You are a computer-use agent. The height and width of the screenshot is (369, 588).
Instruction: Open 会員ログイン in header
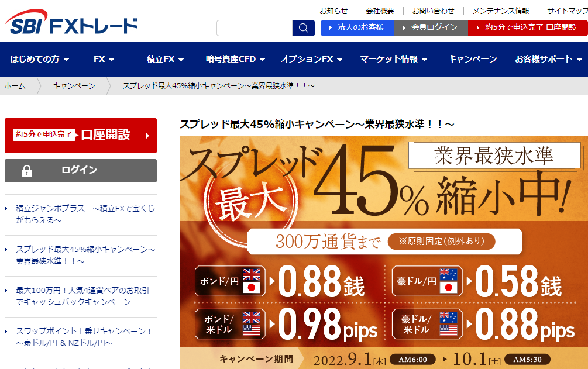pos(431,27)
